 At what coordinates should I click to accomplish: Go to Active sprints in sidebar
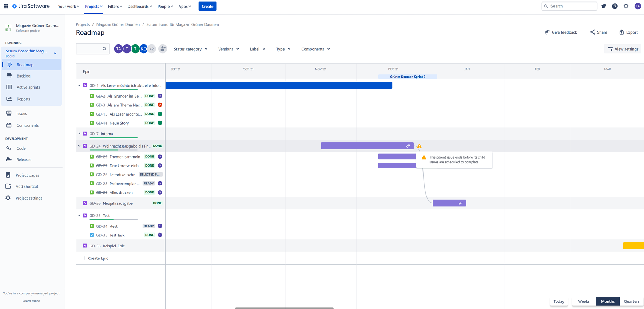point(28,87)
